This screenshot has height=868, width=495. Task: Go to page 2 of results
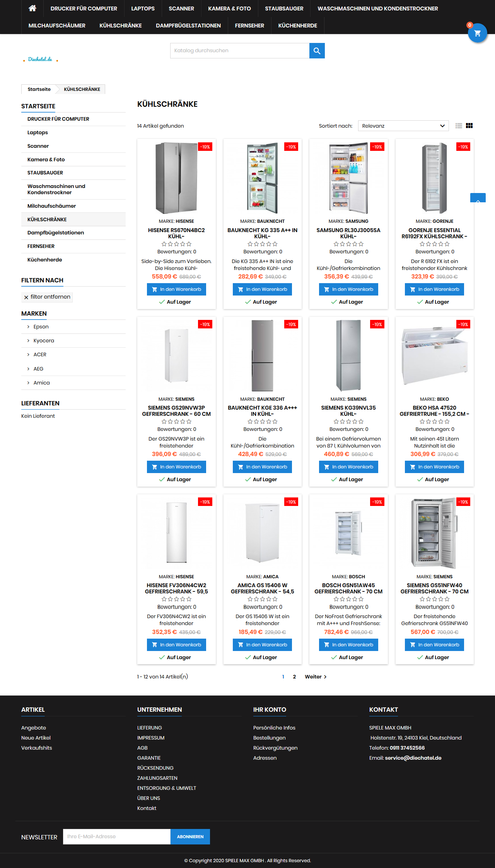click(294, 677)
